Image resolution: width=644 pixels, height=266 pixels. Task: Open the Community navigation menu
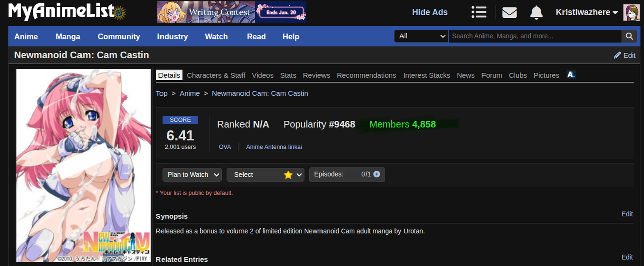click(119, 36)
